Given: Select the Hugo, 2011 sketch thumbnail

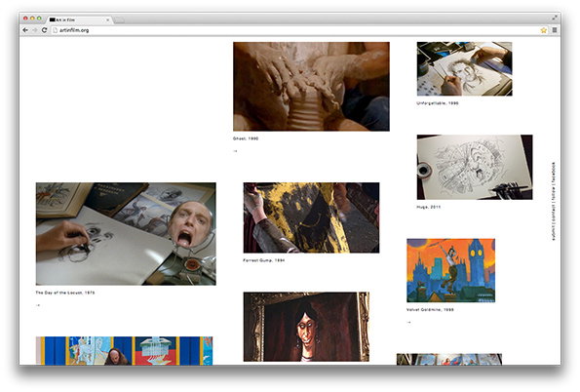Looking at the screenshot, I should (475, 167).
